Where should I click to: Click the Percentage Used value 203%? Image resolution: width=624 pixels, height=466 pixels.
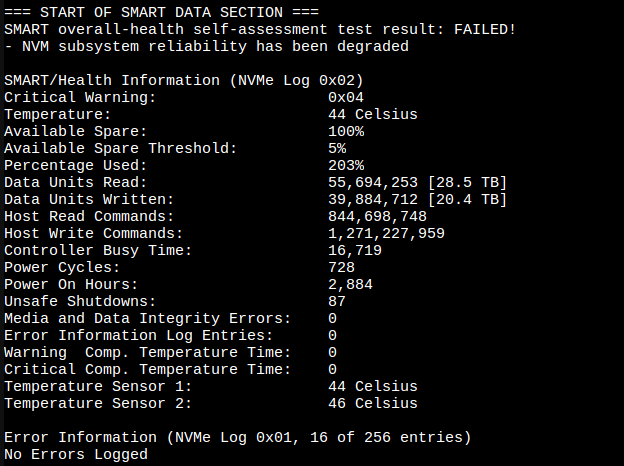(x=346, y=166)
